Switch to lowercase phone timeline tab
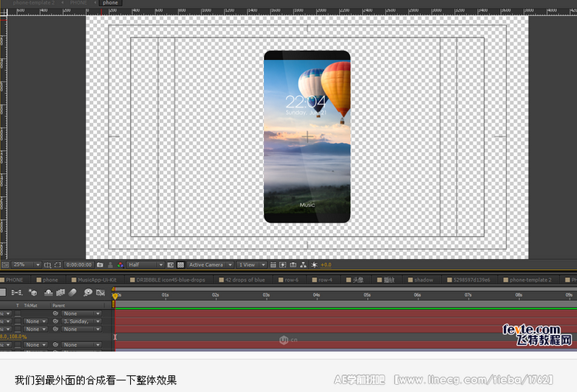The image size is (577, 392). click(48, 280)
